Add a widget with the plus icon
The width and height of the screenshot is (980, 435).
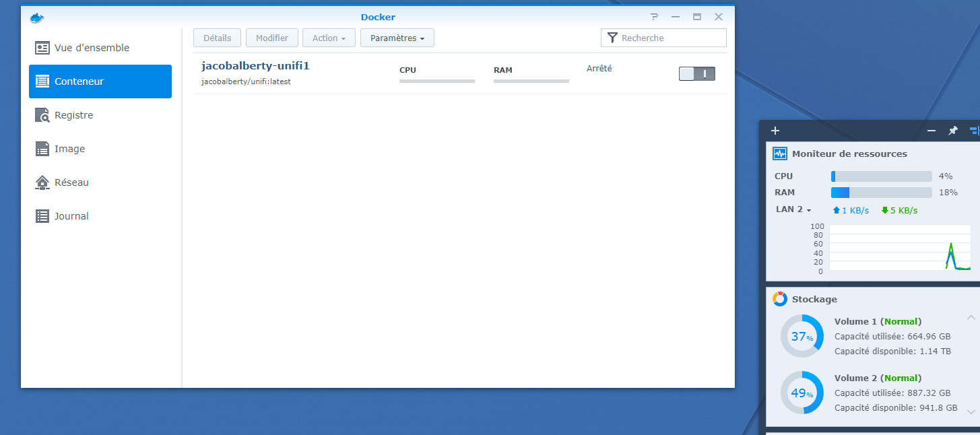coord(775,131)
